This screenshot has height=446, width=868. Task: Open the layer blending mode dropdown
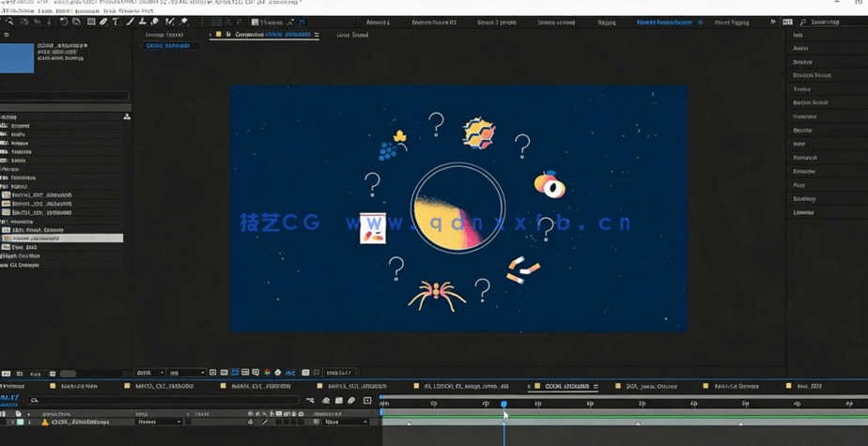pos(159,423)
